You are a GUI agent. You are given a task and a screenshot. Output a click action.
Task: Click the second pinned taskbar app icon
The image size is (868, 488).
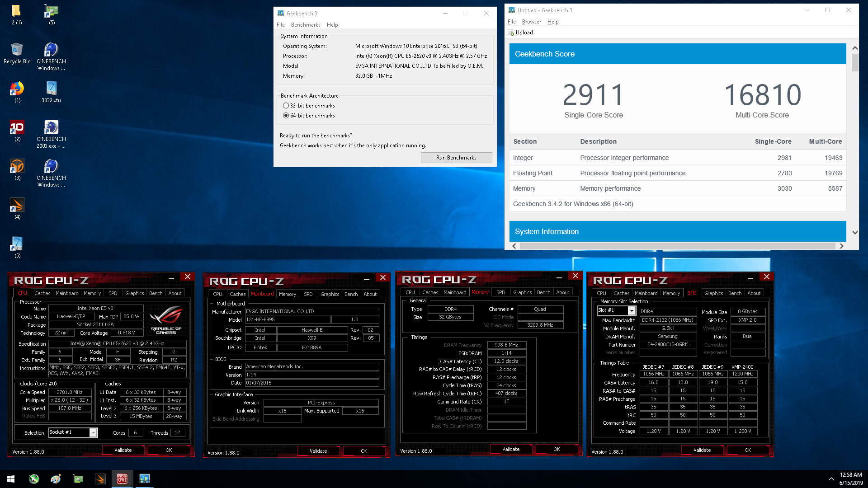pyautogui.click(x=56, y=479)
